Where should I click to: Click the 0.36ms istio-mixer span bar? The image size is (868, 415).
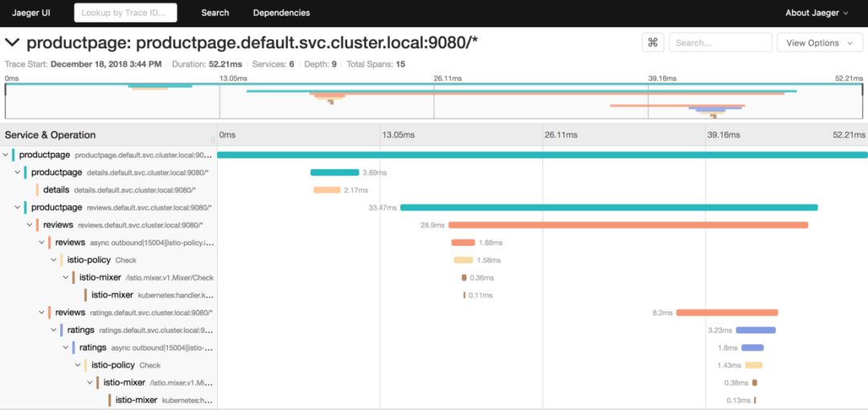click(464, 277)
